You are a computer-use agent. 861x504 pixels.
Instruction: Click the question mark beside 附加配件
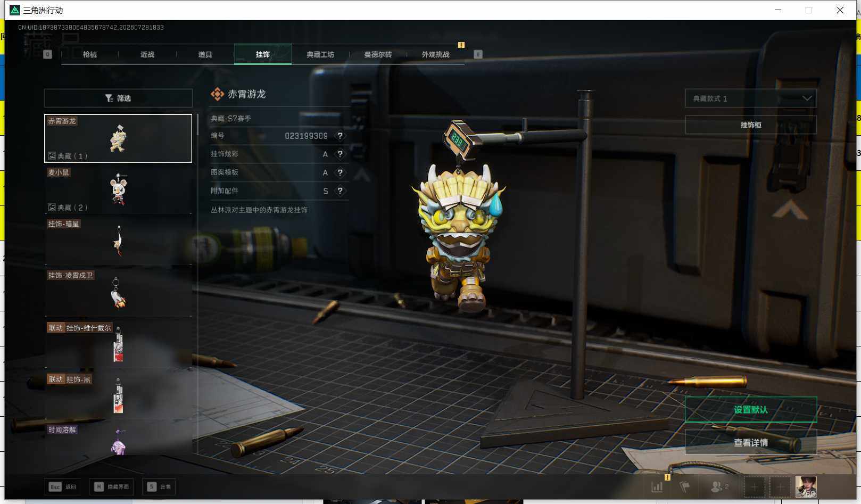tap(340, 191)
